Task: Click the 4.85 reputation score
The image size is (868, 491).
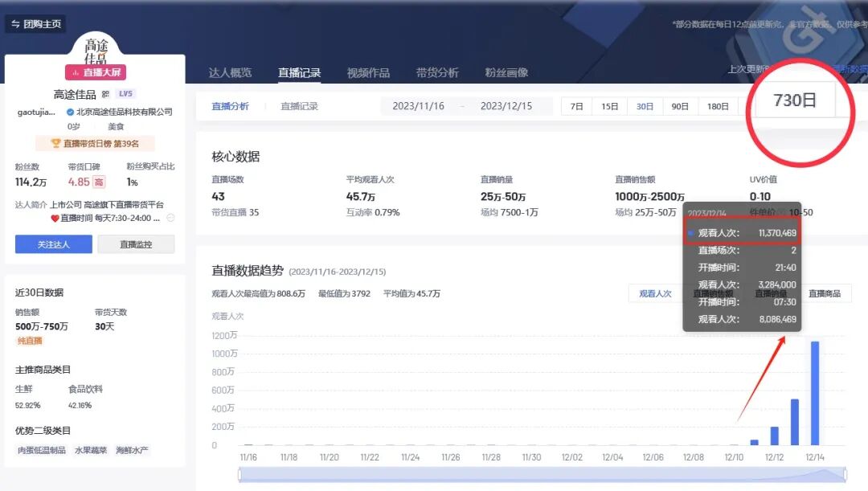Action: pos(79,182)
